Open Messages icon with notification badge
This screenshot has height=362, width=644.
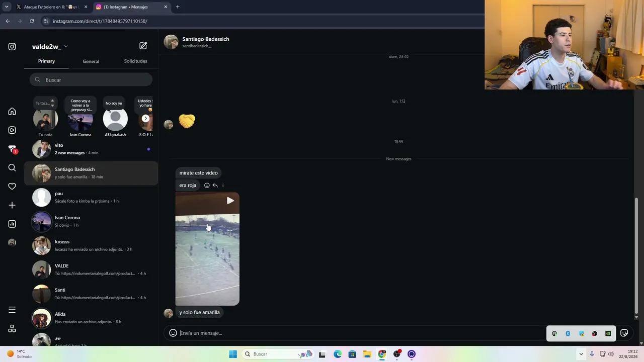click(12, 149)
